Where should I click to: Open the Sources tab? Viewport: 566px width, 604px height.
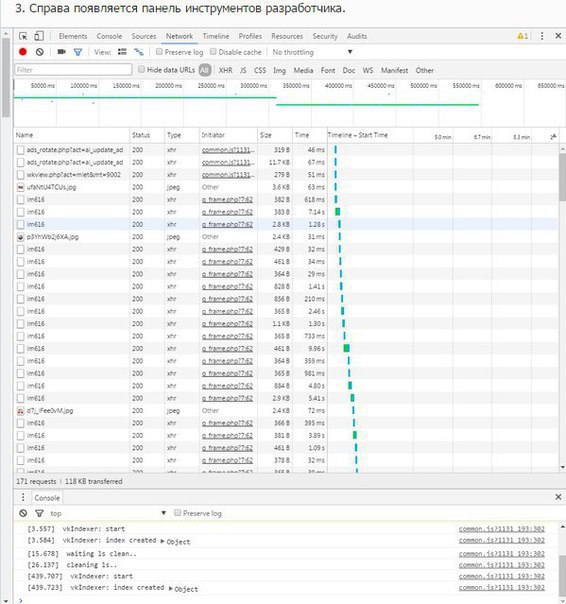click(x=144, y=36)
